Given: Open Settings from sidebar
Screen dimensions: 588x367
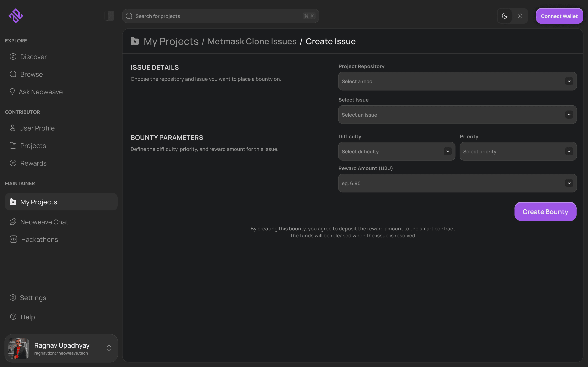Looking at the screenshot, I should (x=33, y=298).
